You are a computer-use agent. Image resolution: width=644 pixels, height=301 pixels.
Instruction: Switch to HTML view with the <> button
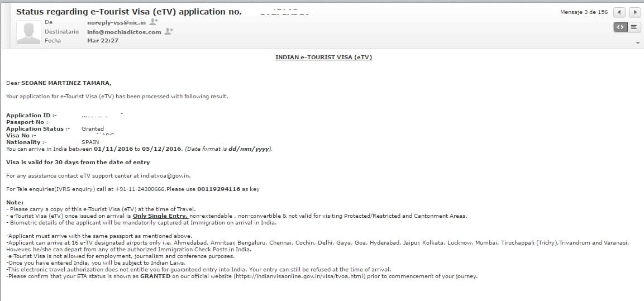620,27
